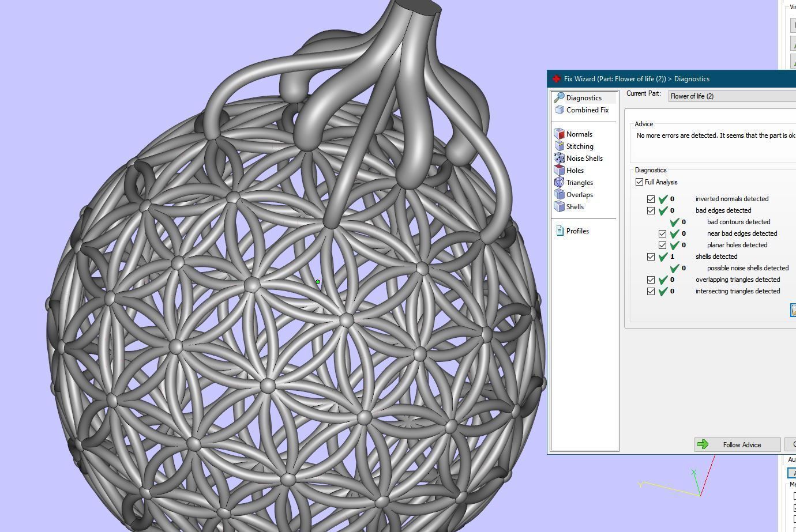
Task: Toggle the bad edges detected checkbox
Action: tap(651, 210)
